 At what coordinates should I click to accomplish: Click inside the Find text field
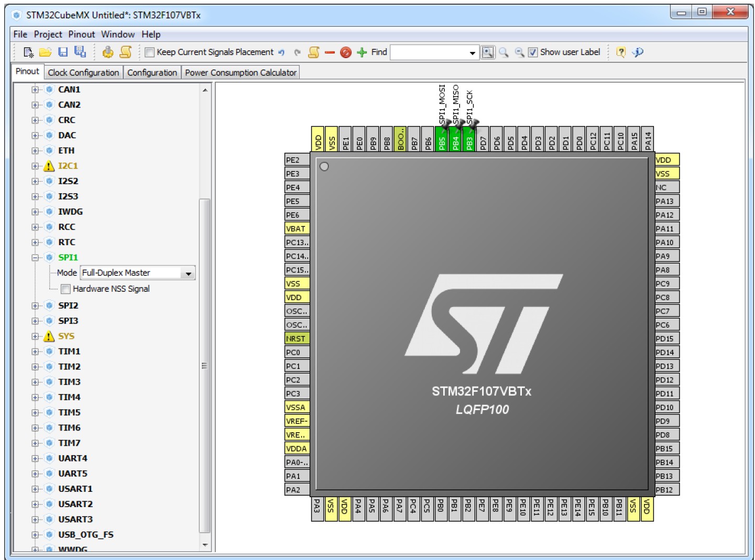point(429,53)
